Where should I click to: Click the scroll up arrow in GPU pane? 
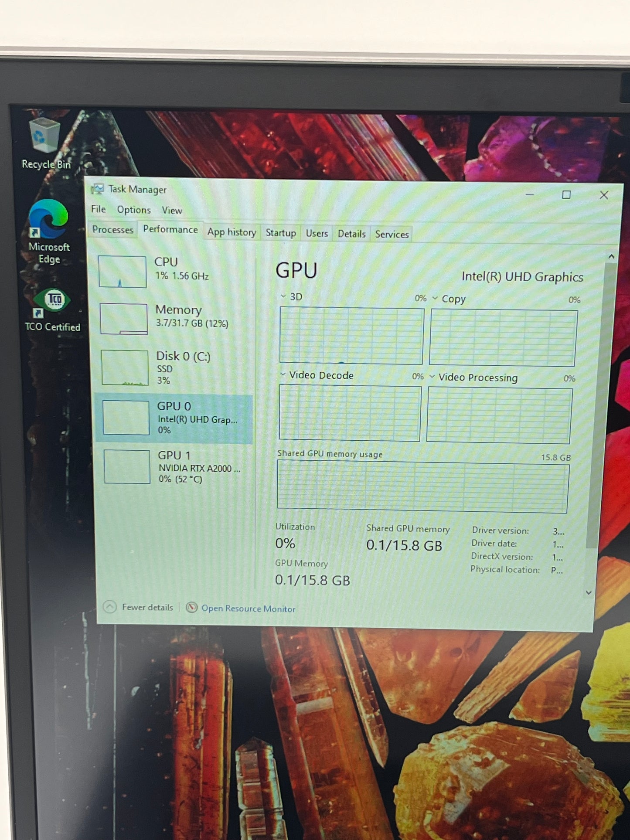[611, 257]
